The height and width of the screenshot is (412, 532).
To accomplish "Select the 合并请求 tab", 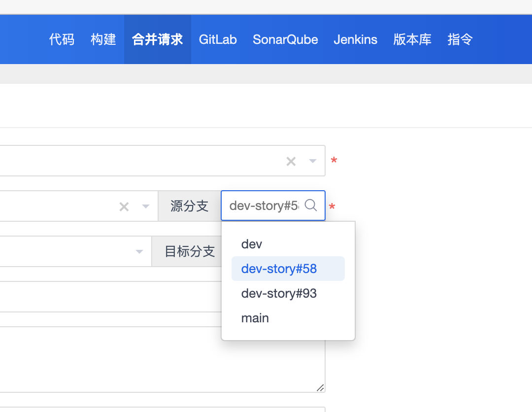I will tap(158, 39).
